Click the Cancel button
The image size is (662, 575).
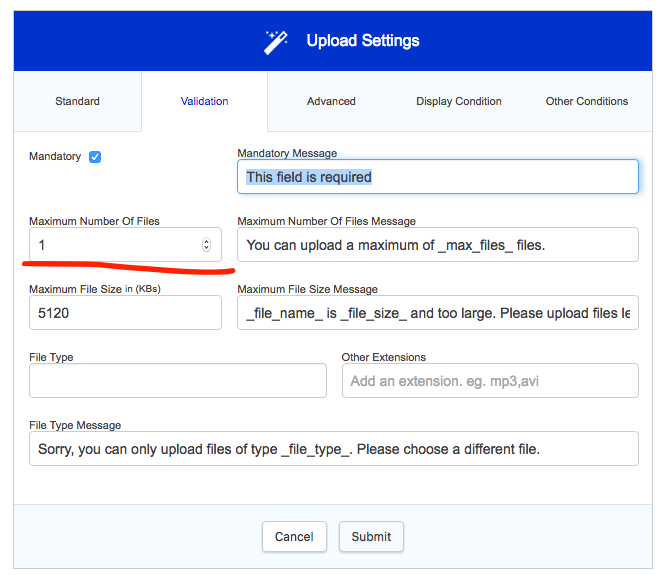point(294,537)
